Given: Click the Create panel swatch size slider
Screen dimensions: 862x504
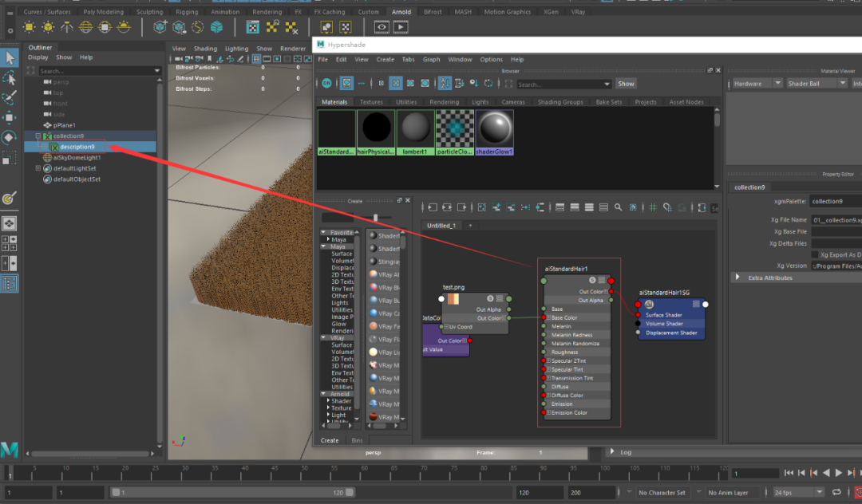Looking at the screenshot, I should click(x=375, y=218).
